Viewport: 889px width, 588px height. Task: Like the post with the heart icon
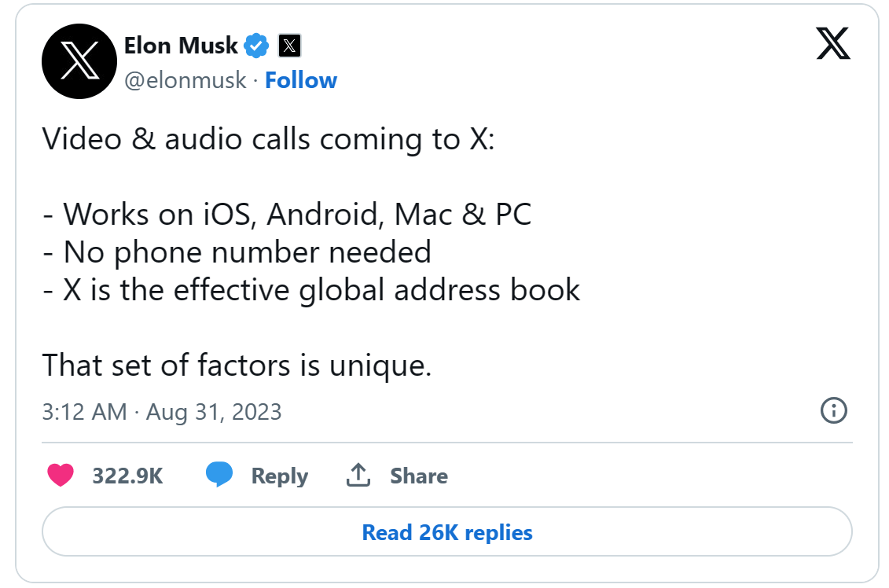click(x=61, y=476)
